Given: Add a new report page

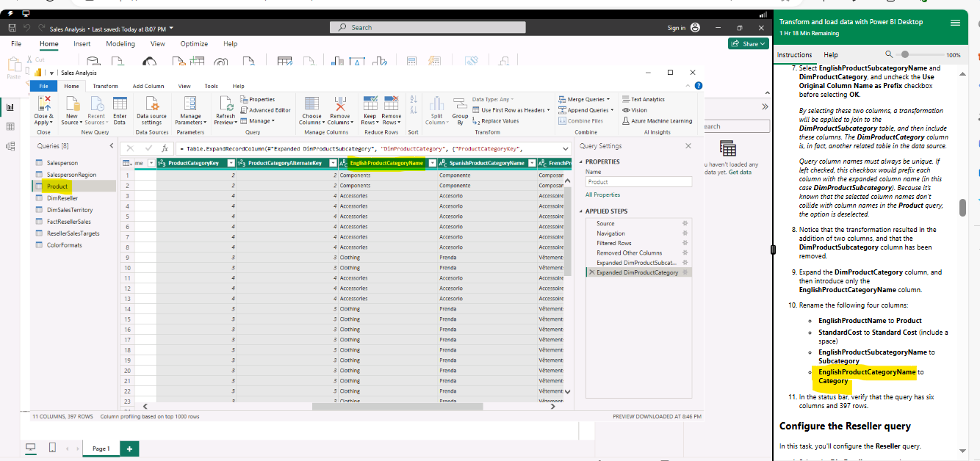Looking at the screenshot, I should coord(129,449).
